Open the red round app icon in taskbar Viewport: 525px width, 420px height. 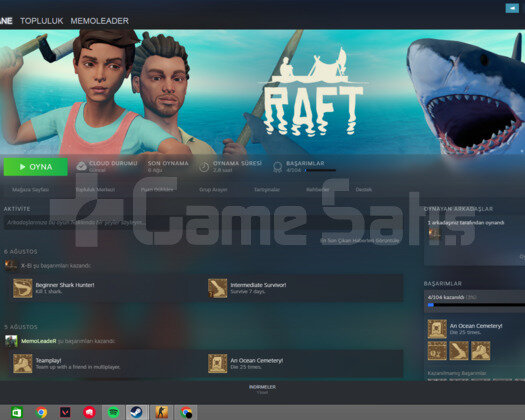tap(89, 412)
